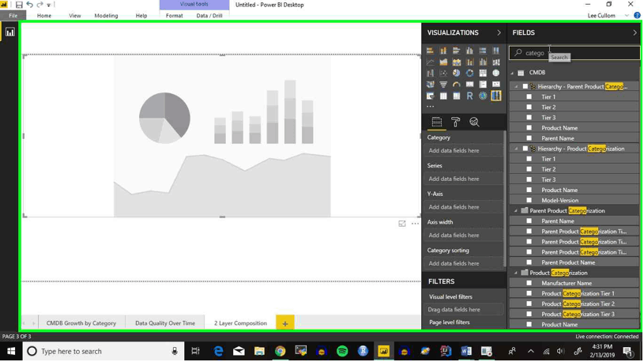Select the Matrix visual
This screenshot has height=362, width=644.
click(x=456, y=96)
